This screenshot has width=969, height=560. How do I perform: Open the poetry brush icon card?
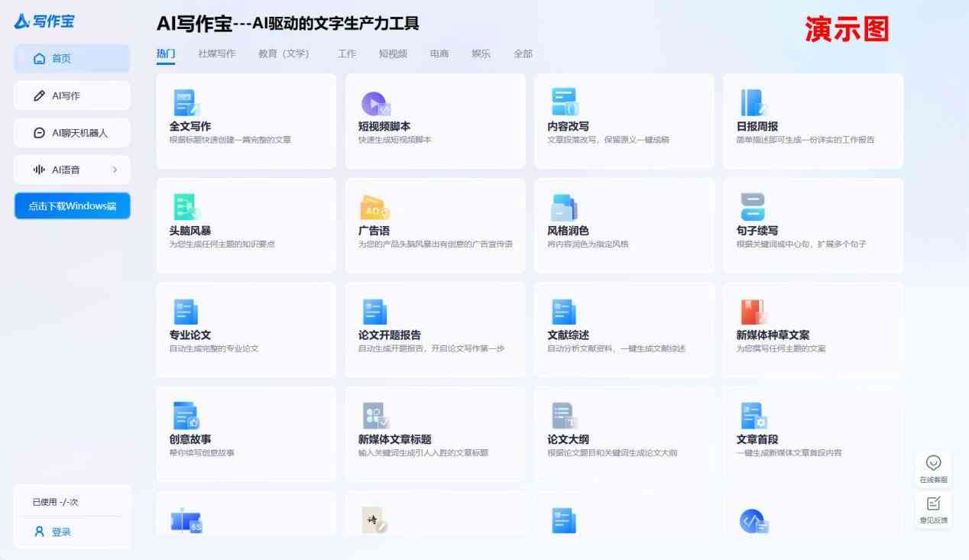click(374, 520)
